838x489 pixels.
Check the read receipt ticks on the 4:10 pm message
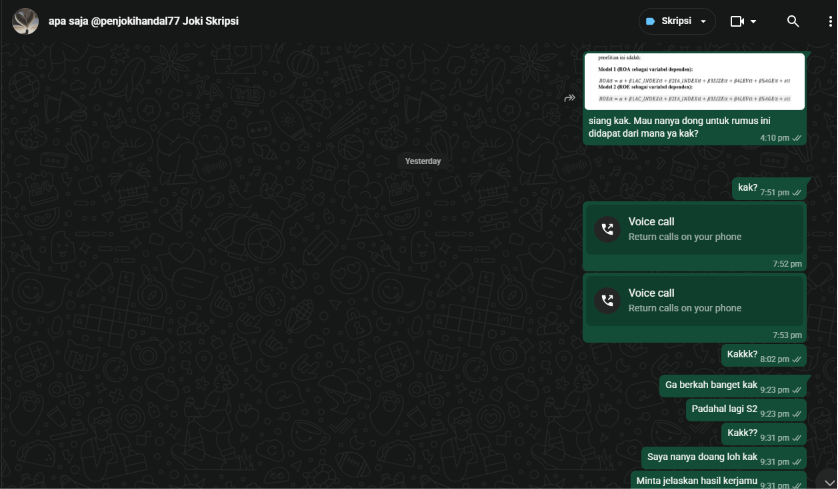pos(797,138)
